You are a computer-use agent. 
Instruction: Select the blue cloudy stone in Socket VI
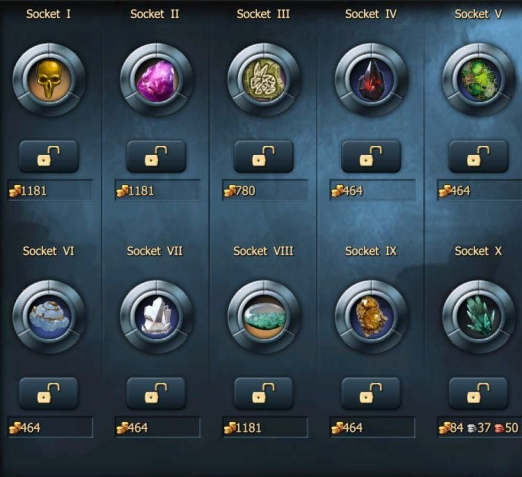(49, 317)
